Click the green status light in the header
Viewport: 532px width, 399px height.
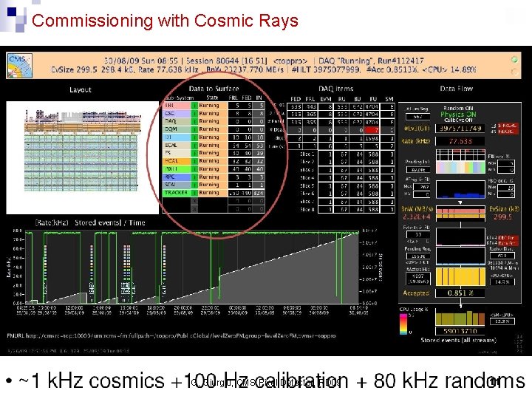514,60
